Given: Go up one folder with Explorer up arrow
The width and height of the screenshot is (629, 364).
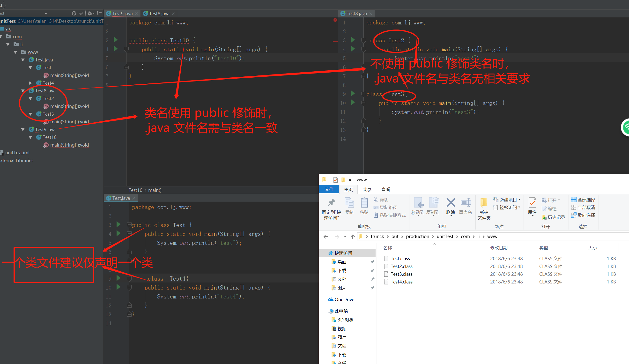Looking at the screenshot, I should (x=352, y=237).
